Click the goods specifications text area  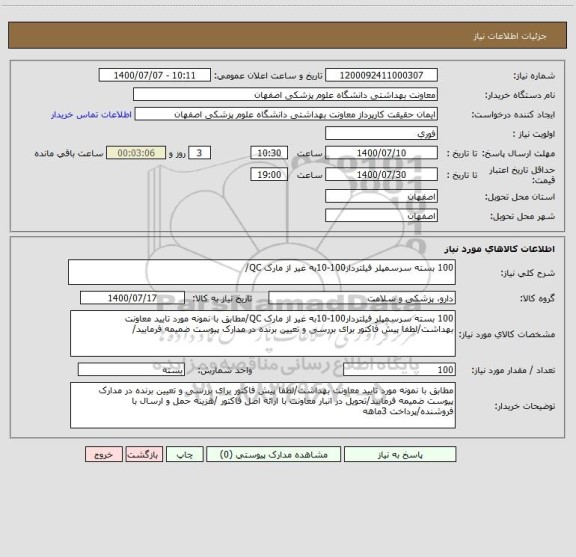[x=263, y=334]
